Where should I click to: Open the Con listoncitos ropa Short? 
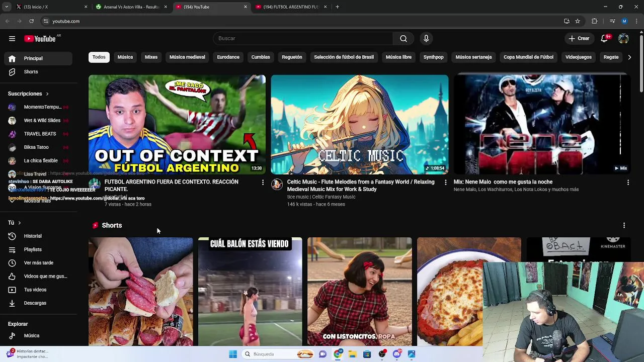(x=359, y=292)
